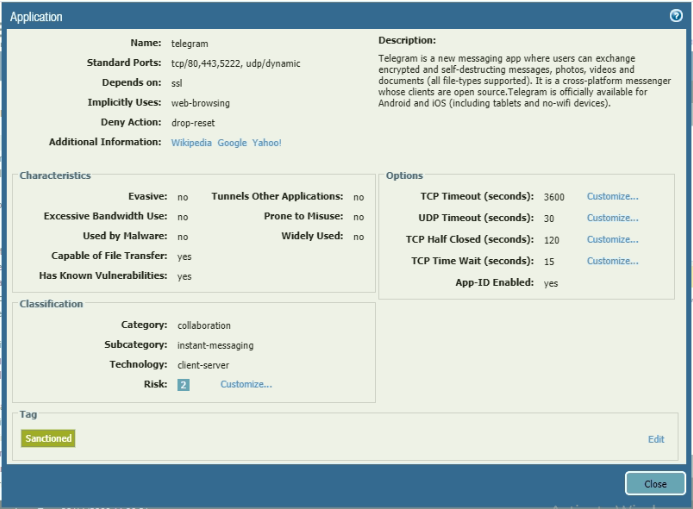The height and width of the screenshot is (509, 693).
Task: Select the Prone to Misuse value no
Action: pyautogui.click(x=358, y=217)
